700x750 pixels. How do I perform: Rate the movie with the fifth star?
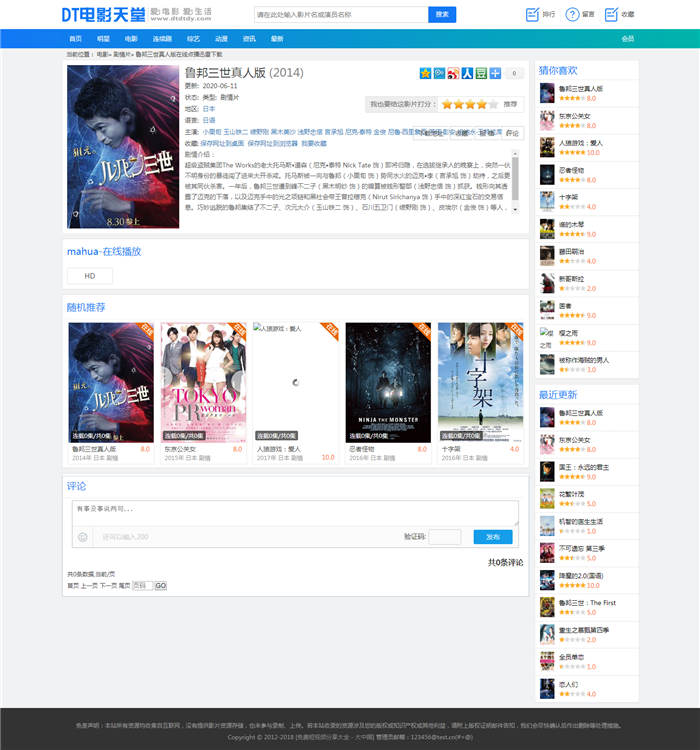pyautogui.click(x=494, y=104)
